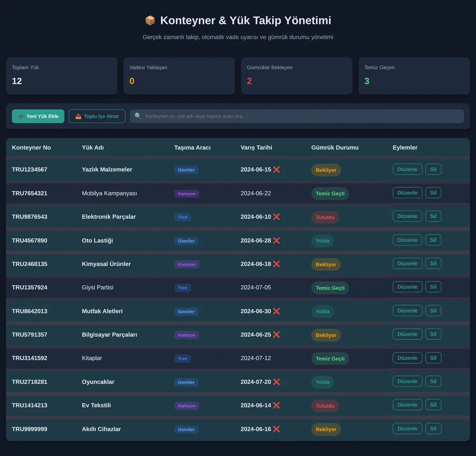Click red X beside date 2024-06-30
Screen dimensions: 476x456
[276, 311]
